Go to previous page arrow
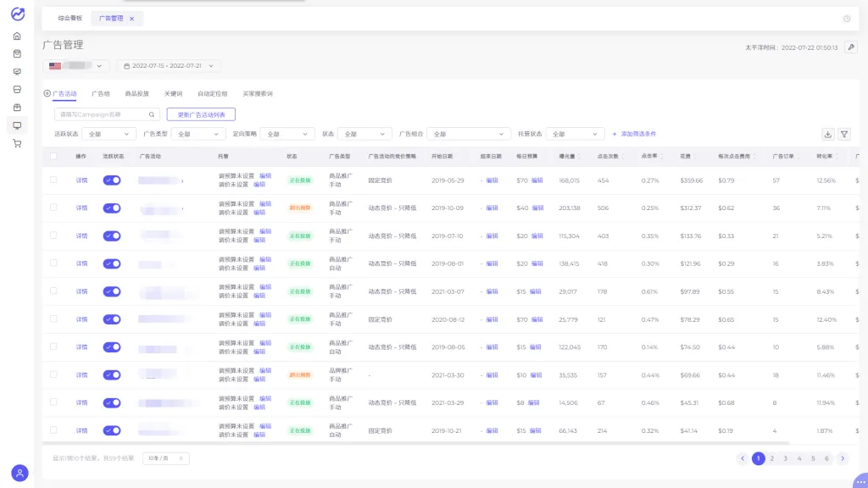The width and height of the screenshot is (868, 488). click(x=743, y=458)
